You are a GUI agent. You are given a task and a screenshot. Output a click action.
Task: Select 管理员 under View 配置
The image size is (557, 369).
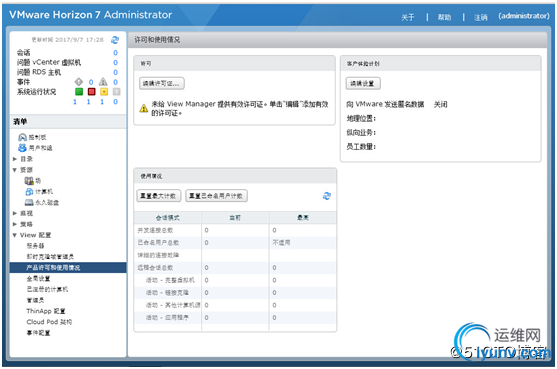(x=36, y=300)
